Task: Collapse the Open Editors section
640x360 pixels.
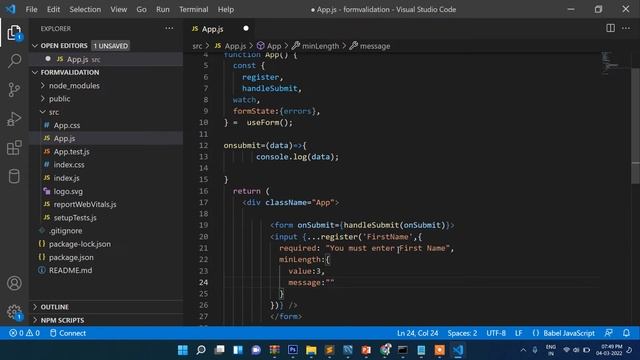Action: pos(106,46)
